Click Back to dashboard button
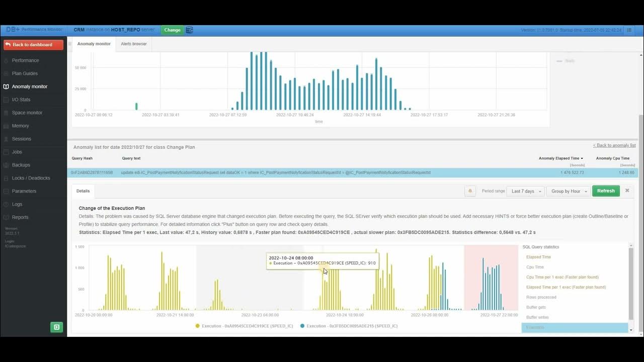The width and height of the screenshot is (644, 362). tap(33, 45)
